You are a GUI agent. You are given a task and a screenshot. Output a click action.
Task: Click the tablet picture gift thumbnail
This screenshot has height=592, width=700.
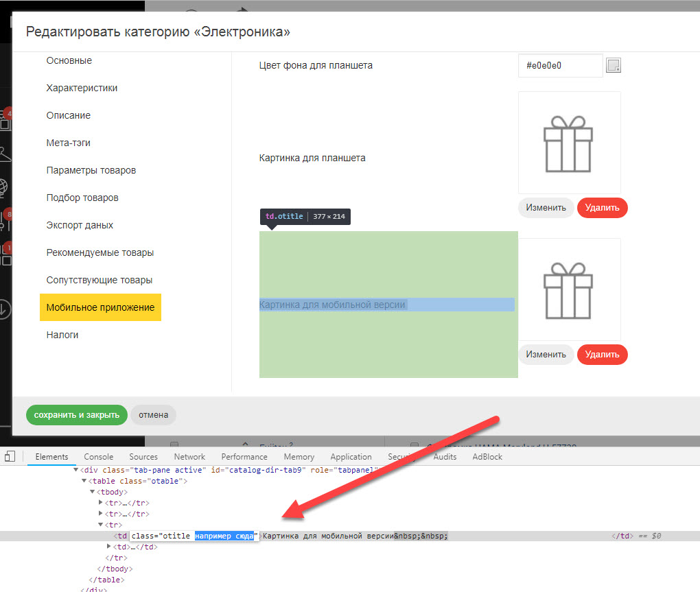[x=569, y=143]
